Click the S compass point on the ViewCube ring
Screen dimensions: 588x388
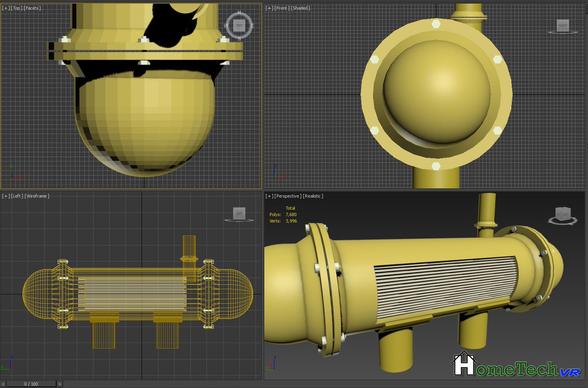click(x=239, y=38)
